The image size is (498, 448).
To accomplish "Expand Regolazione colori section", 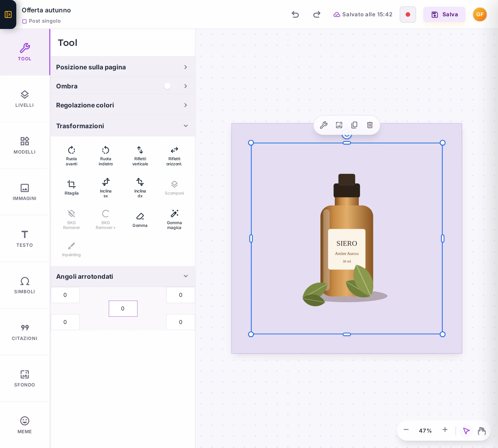I will click(x=123, y=105).
